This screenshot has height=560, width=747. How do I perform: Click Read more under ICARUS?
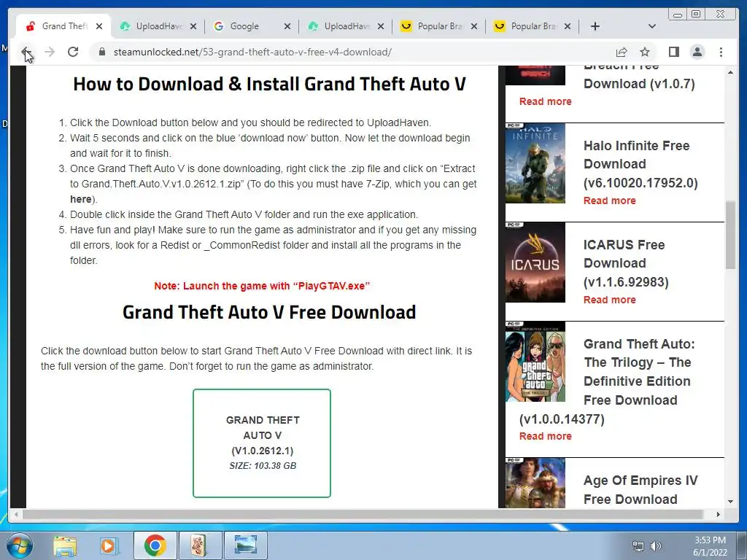tap(609, 300)
